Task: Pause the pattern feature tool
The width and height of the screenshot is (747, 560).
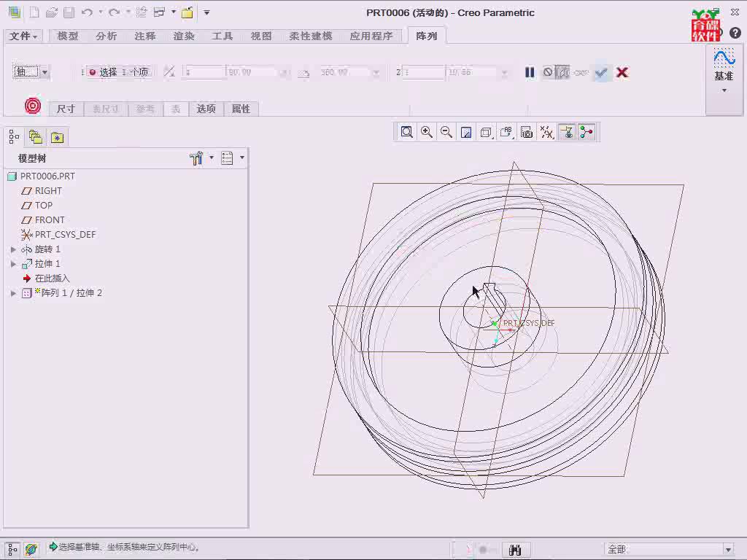Action: pos(530,72)
